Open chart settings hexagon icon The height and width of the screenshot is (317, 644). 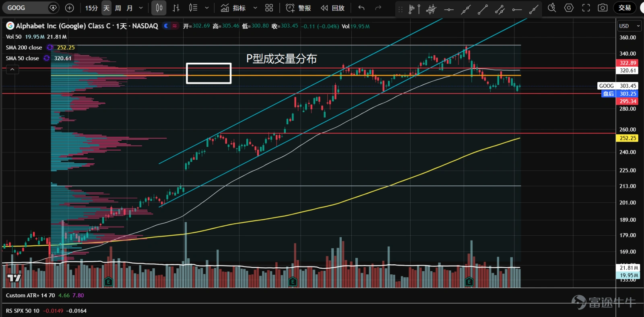point(569,8)
